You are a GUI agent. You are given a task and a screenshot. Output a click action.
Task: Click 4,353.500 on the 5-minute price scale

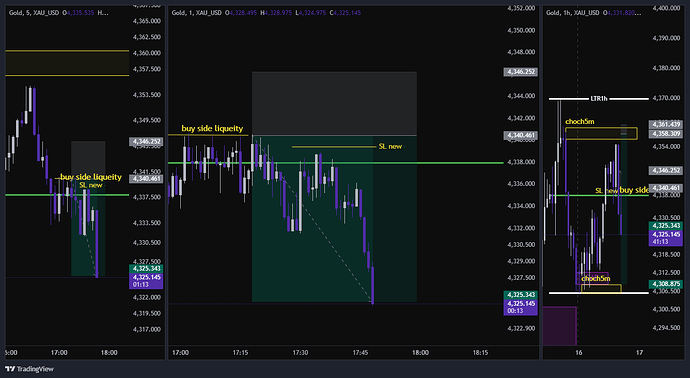147,95
